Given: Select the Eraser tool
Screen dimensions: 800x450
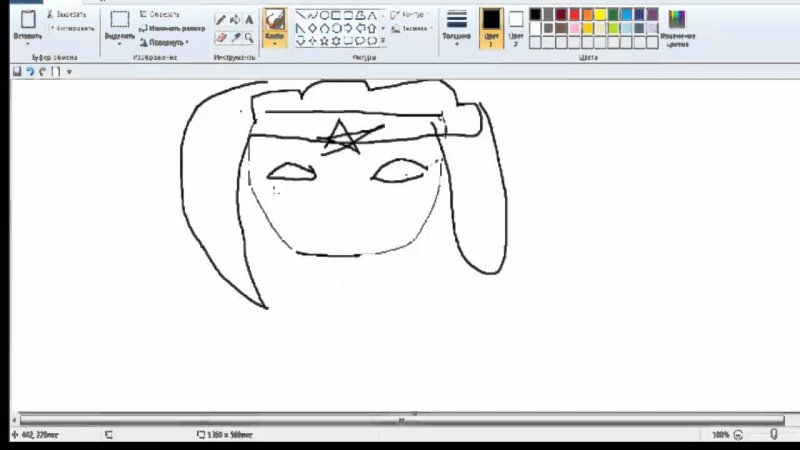Looking at the screenshot, I should pyautogui.click(x=221, y=37).
